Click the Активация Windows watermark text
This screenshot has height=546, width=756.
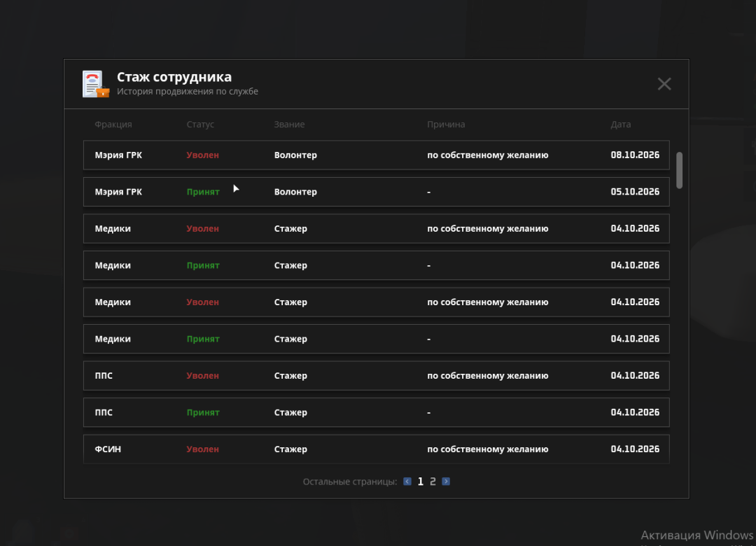696,535
